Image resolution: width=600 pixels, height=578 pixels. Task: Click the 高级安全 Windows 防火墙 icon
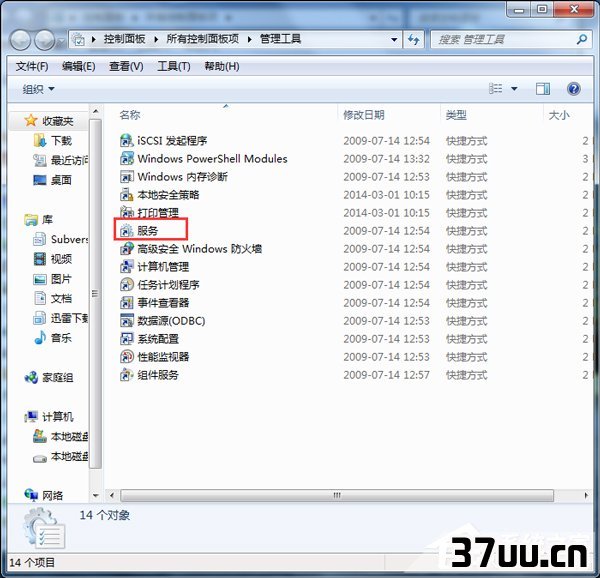[x=127, y=249]
